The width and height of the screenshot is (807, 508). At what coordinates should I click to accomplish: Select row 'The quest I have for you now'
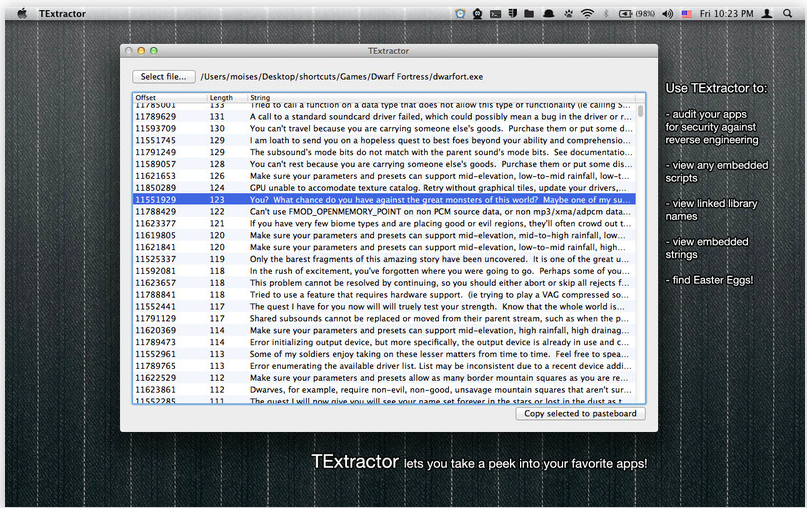(x=384, y=307)
